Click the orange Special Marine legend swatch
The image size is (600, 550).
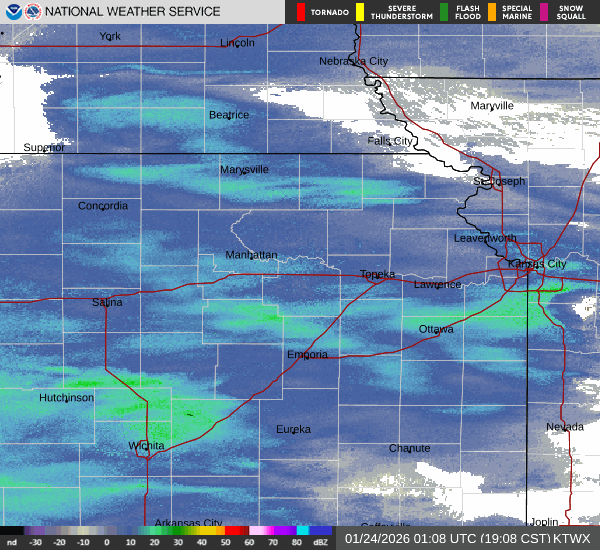coord(493,12)
